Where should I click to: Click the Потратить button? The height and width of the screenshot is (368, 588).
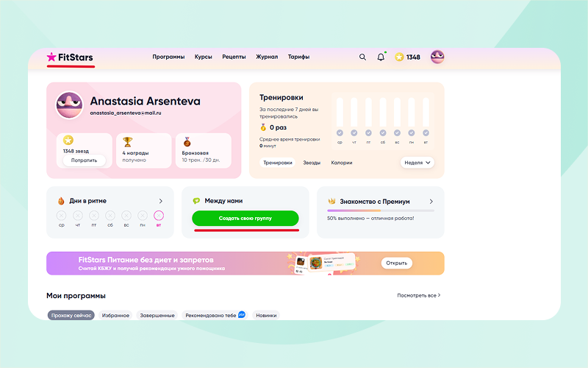click(84, 160)
